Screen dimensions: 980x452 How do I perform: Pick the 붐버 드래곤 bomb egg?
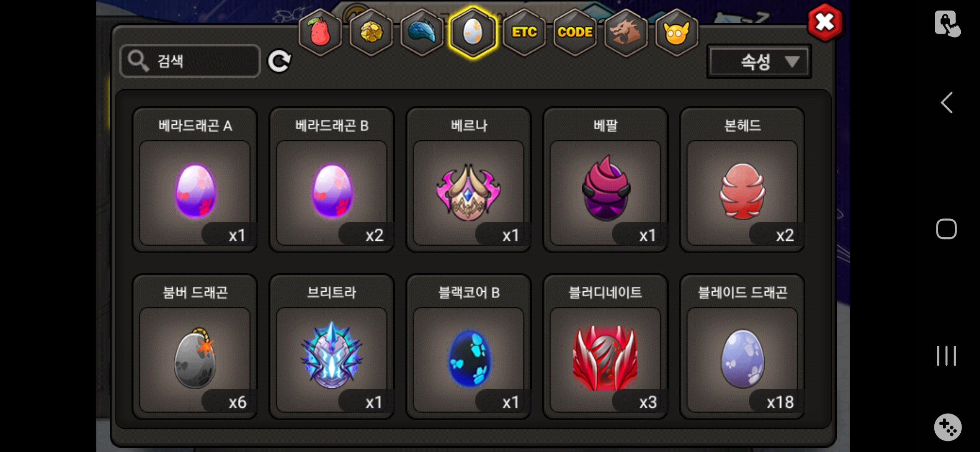pyautogui.click(x=195, y=347)
